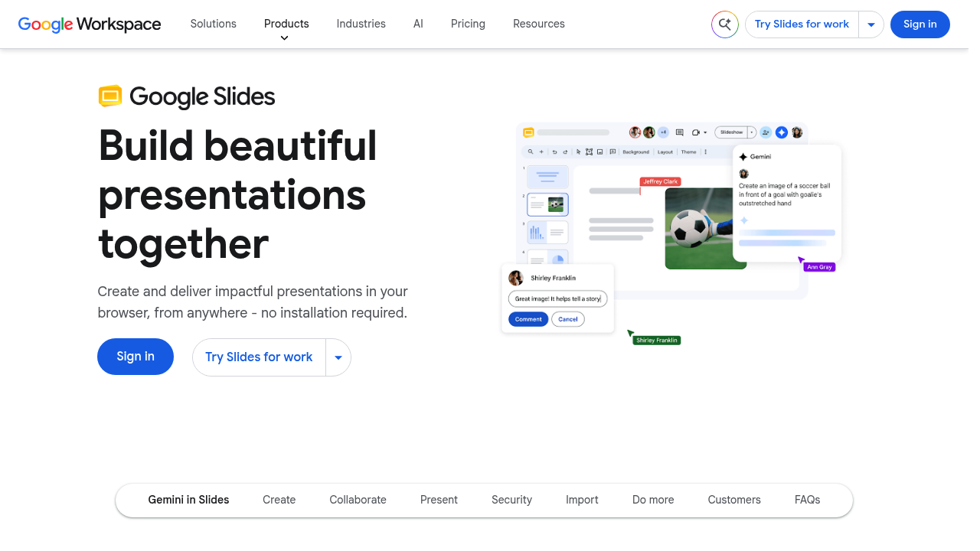980x551 pixels.
Task: Open the Resources menu
Action: (x=539, y=24)
